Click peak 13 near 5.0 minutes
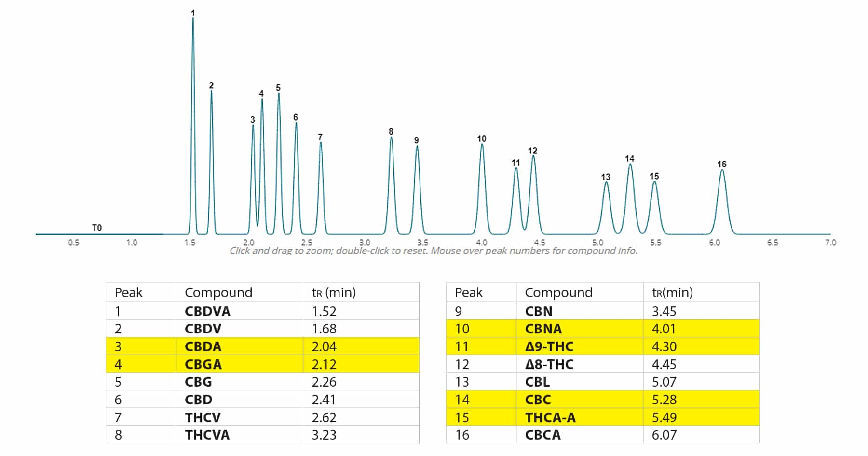The height and width of the screenshot is (456, 868). pyautogui.click(x=606, y=178)
